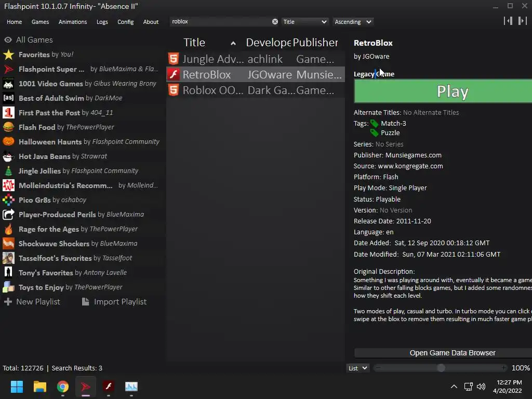Click the All Games label
The height and width of the screenshot is (399, 532).
(35, 40)
